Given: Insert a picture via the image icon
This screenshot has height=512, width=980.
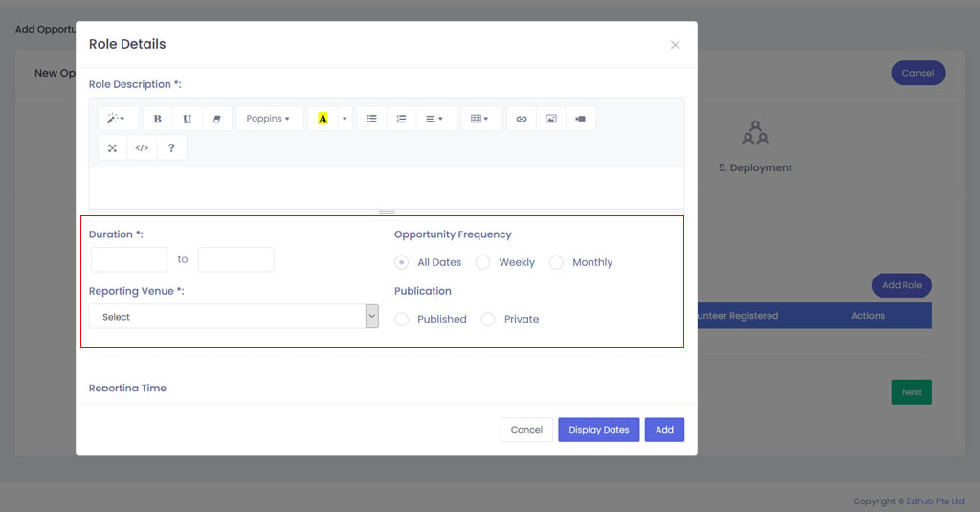Looking at the screenshot, I should (x=550, y=119).
